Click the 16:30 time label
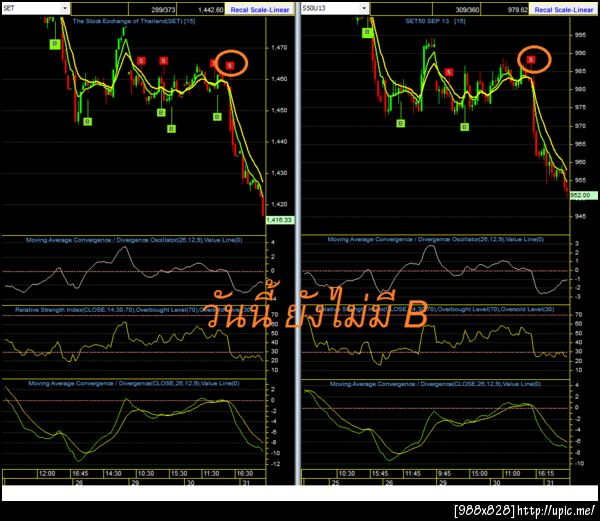 pos(245,474)
